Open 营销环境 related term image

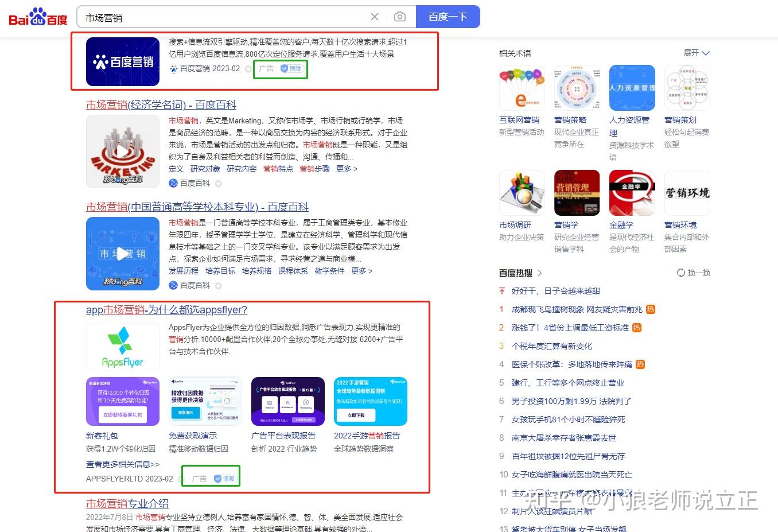pyautogui.click(x=687, y=193)
